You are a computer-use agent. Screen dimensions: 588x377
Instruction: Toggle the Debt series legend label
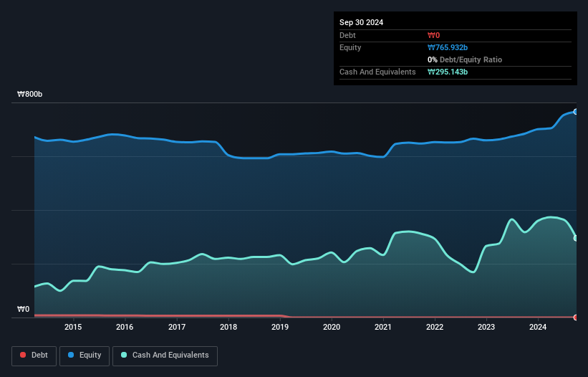coord(39,355)
